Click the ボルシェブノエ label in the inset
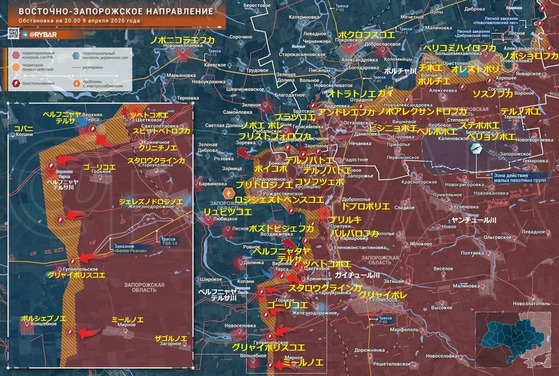The image size is (559, 376). coord(43,318)
